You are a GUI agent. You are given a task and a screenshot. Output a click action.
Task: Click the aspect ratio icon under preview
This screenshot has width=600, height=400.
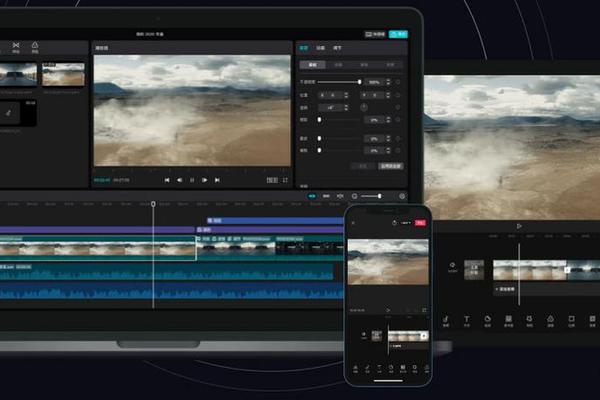pyautogui.click(x=272, y=180)
